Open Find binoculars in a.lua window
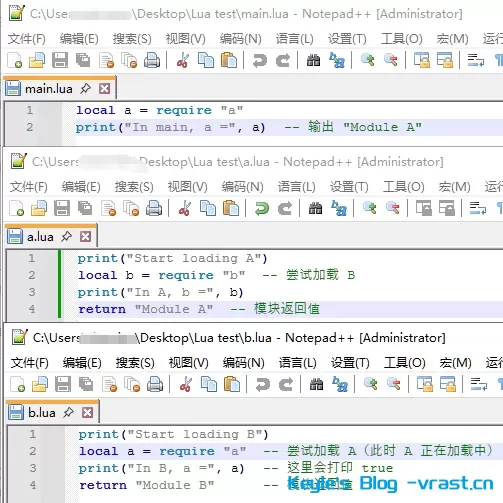The width and height of the screenshot is (503, 503). point(315,209)
